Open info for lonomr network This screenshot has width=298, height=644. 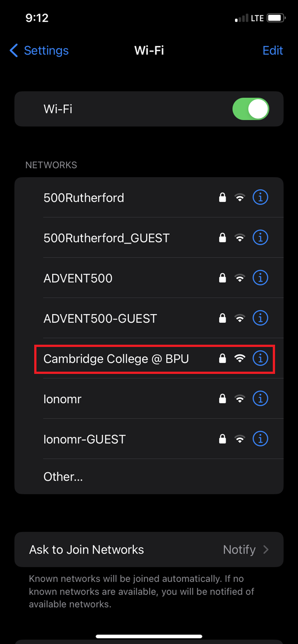click(x=260, y=399)
